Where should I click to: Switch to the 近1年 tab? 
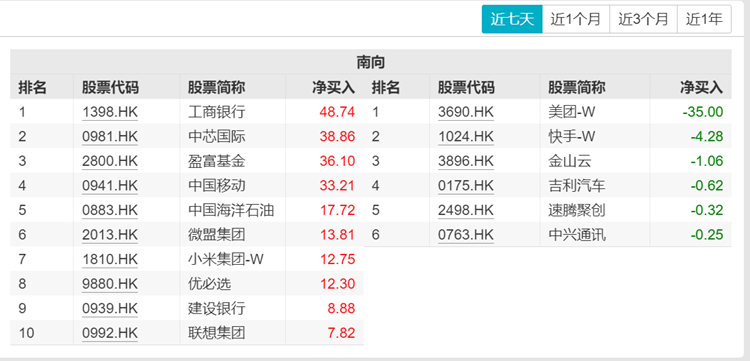pos(704,19)
